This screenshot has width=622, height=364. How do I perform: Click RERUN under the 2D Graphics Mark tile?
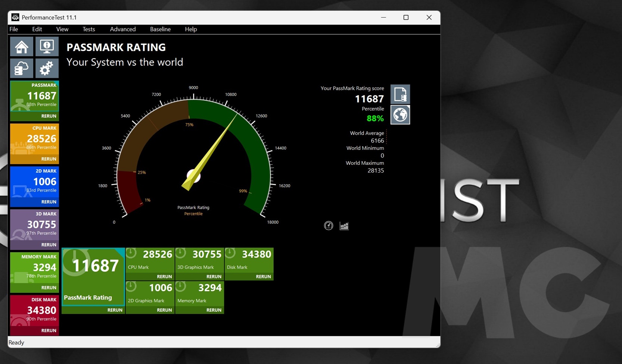pos(164,310)
